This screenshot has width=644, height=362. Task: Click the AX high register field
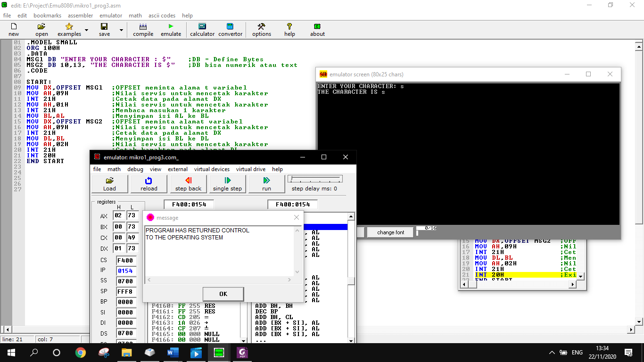click(x=118, y=215)
